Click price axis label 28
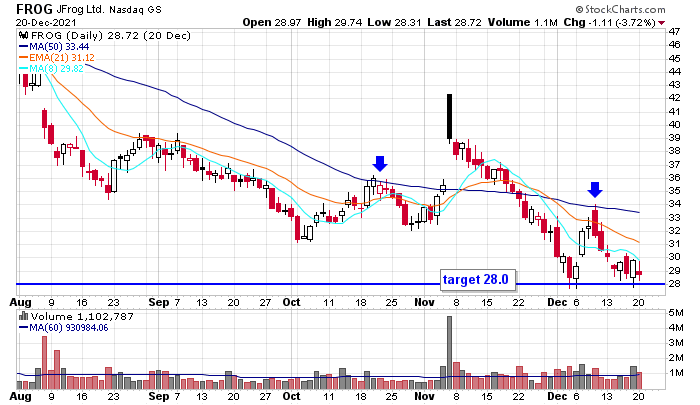 (674, 284)
